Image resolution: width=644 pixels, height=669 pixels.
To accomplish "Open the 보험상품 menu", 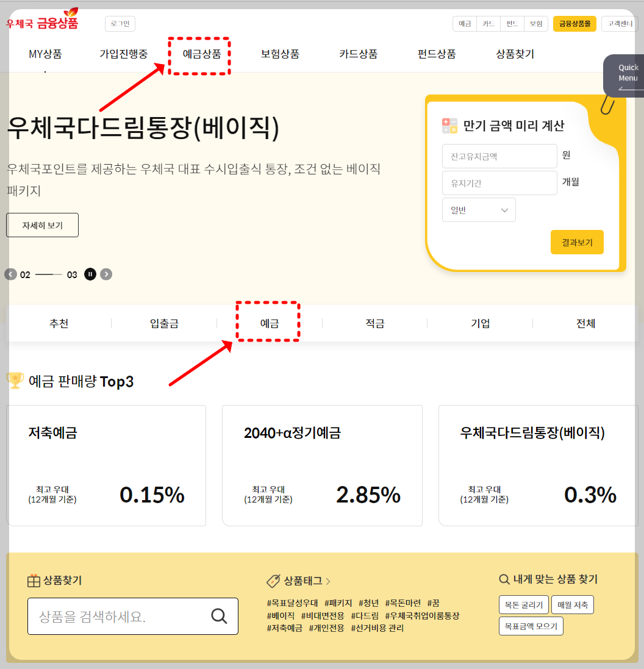I will coord(280,54).
